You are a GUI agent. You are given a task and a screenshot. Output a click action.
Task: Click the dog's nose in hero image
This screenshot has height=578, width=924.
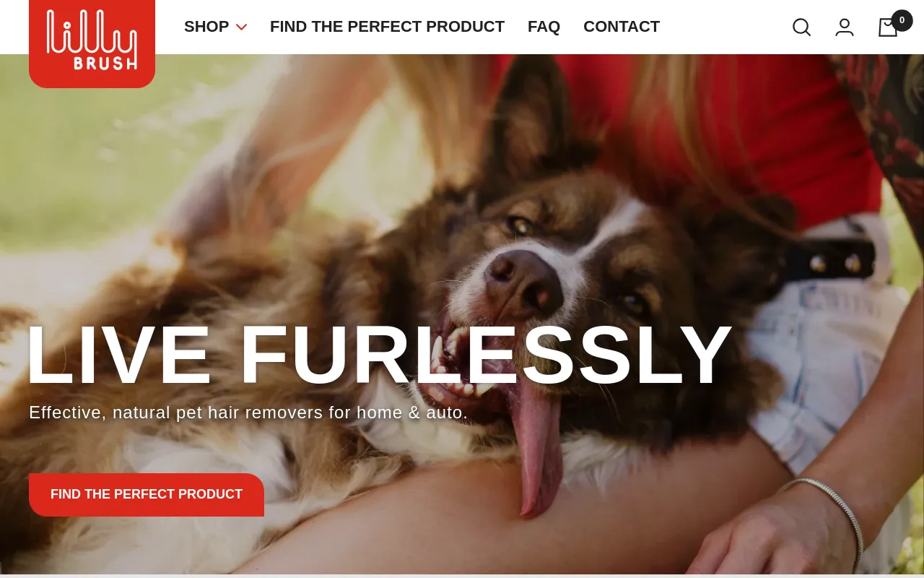(523, 280)
